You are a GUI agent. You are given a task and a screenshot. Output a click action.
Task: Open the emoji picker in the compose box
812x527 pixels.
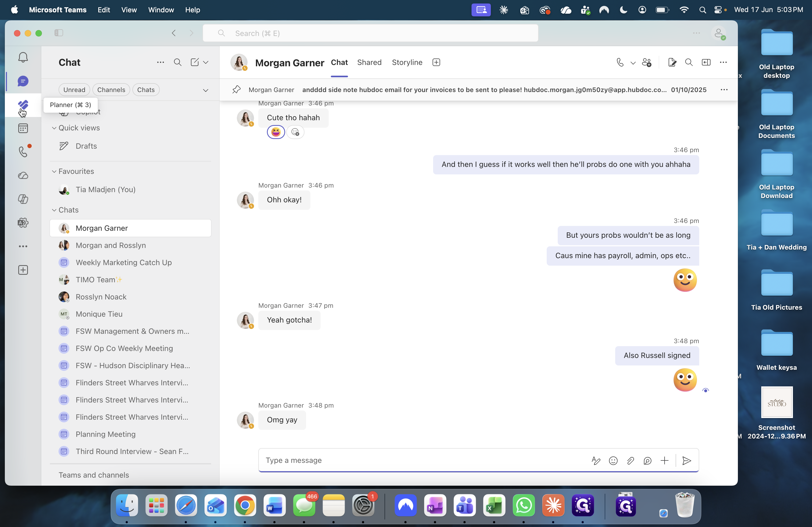click(x=613, y=460)
